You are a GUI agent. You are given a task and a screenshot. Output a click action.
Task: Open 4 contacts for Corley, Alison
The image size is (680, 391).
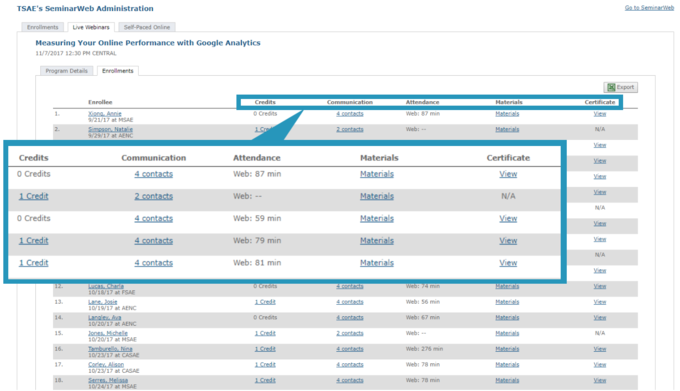pos(350,364)
